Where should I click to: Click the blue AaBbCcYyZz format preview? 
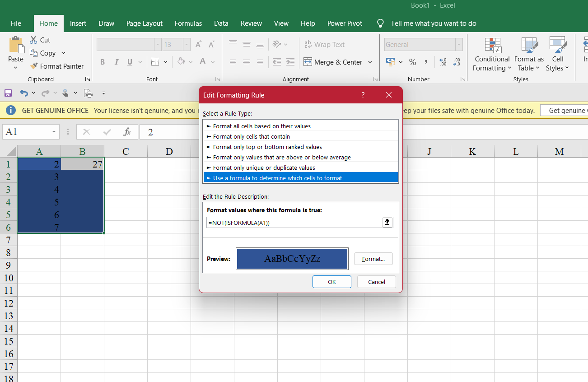[292, 259]
